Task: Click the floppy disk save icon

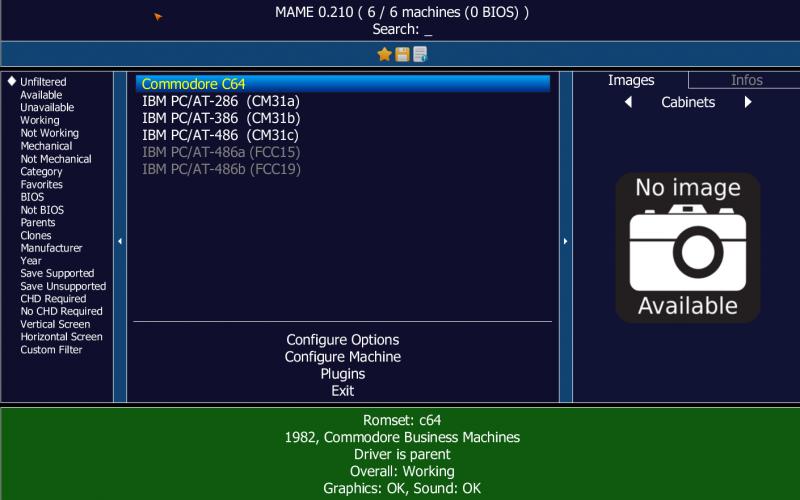Action: 402,54
